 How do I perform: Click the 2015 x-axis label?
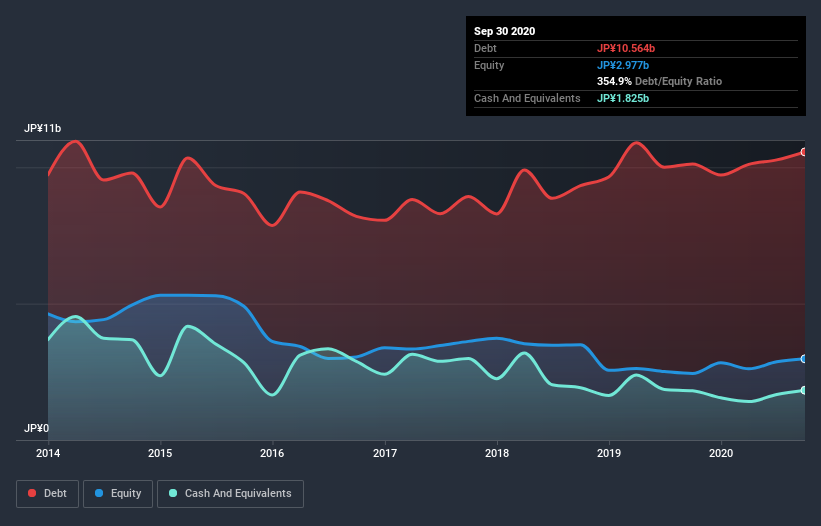coord(160,453)
